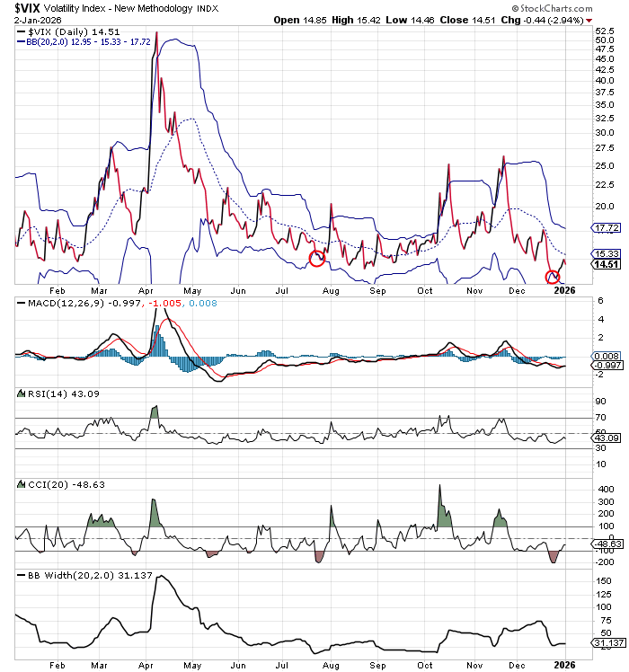Click the triangle marker before the RSI label
This screenshot has height=672, width=629.
pyautogui.click(x=20, y=394)
